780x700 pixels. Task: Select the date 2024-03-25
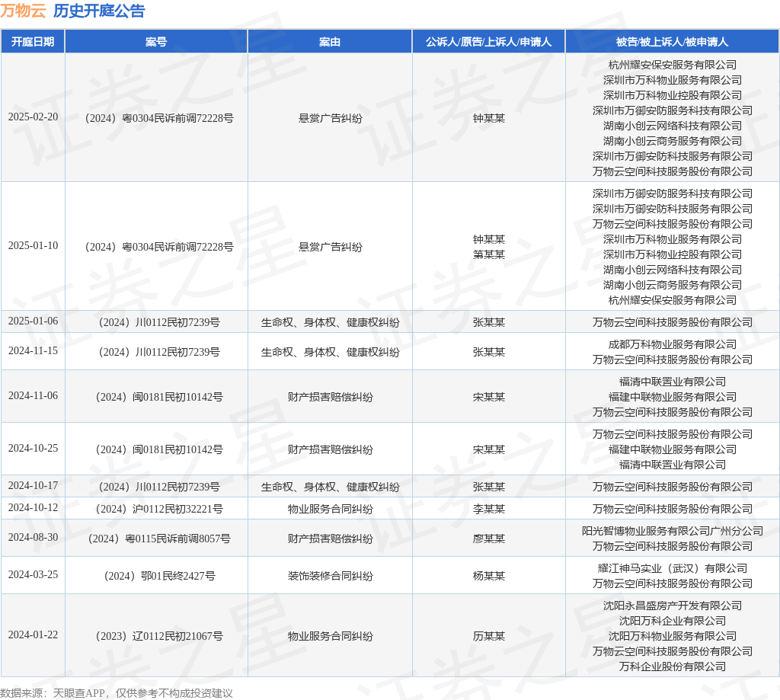tap(33, 575)
